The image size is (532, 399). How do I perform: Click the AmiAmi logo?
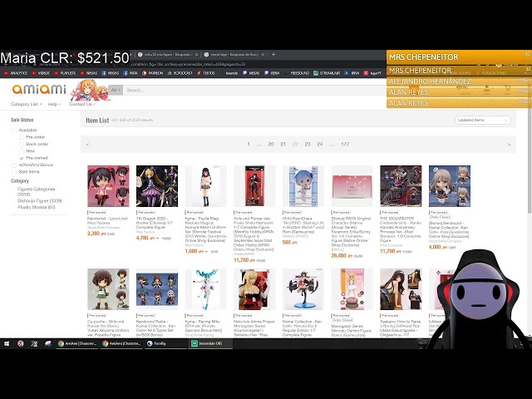pos(39,89)
